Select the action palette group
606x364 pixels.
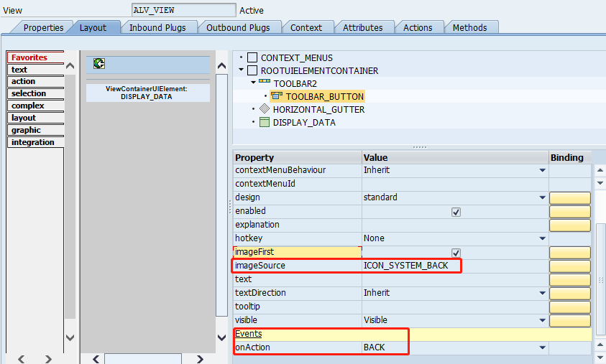pyautogui.click(x=35, y=81)
